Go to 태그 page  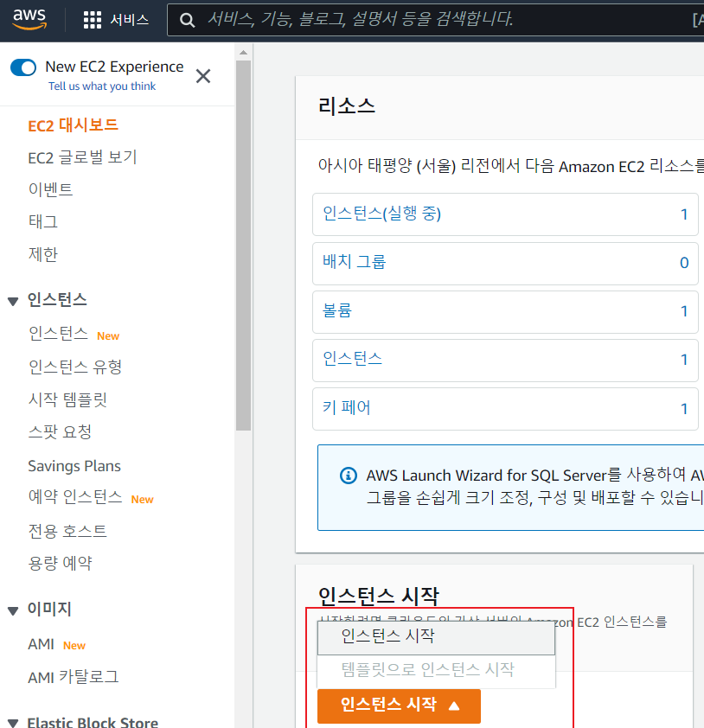[x=43, y=221]
